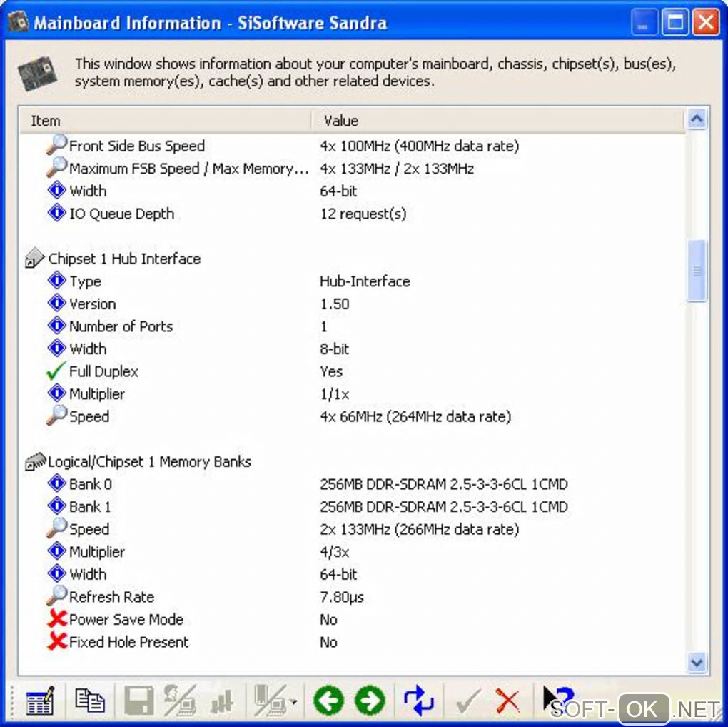Click the blue info icon beside Type
This screenshot has width=728, height=727.
56,281
